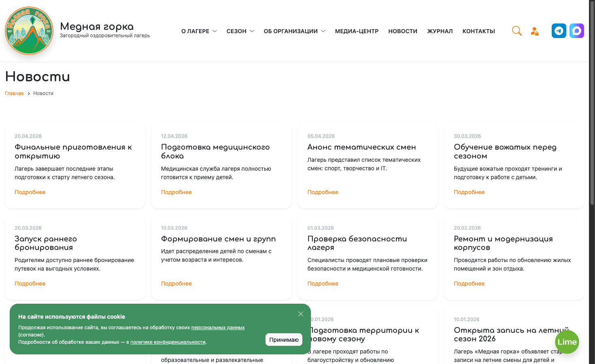595x364 pixels.
Task: Click Подробнее under Финальные приготовления к открытию
Action: [x=30, y=192]
